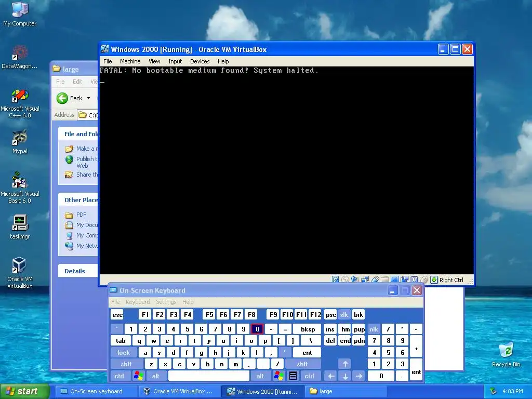Click the left Windows logo key on On-Screen Keyboard
532x399 pixels.
[138, 376]
